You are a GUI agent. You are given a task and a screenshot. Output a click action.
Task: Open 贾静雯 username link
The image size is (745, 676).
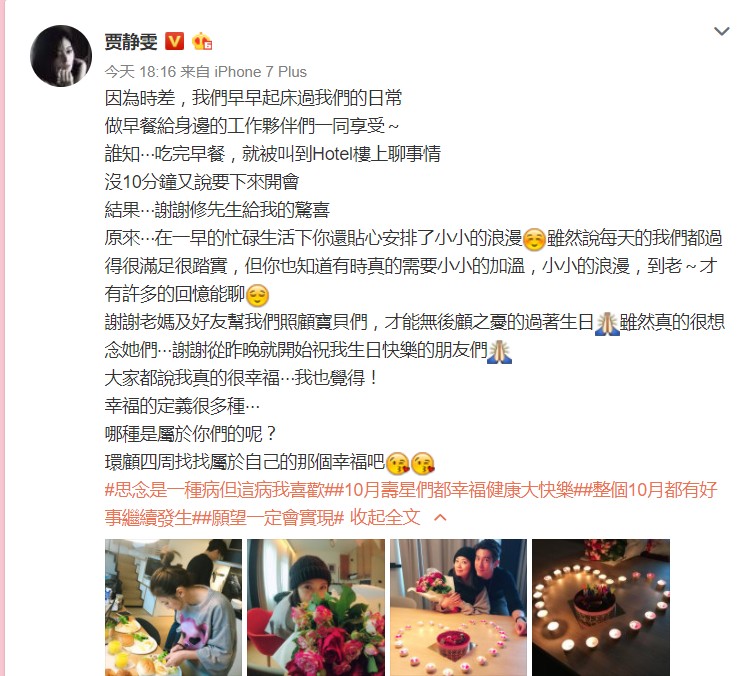click(131, 42)
